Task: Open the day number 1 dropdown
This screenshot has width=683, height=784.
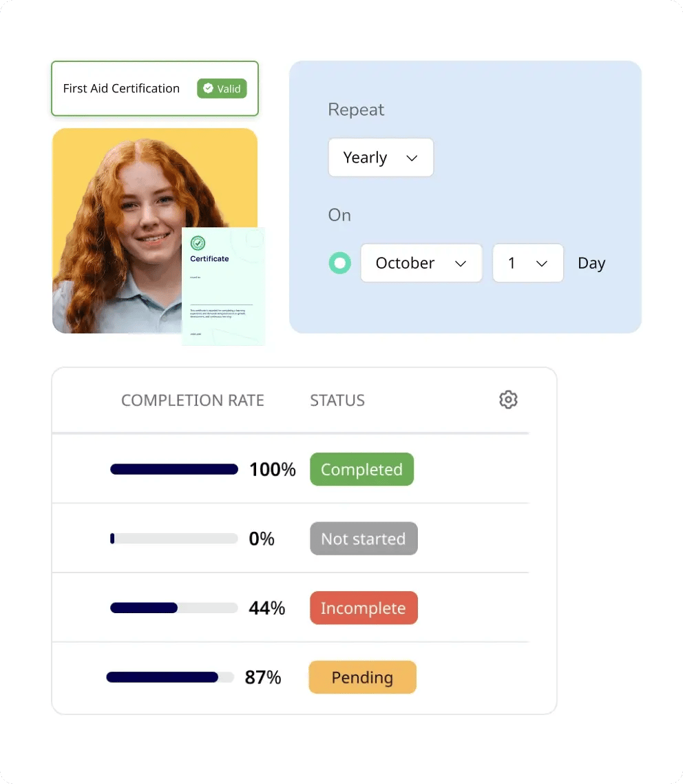Action: tap(527, 263)
